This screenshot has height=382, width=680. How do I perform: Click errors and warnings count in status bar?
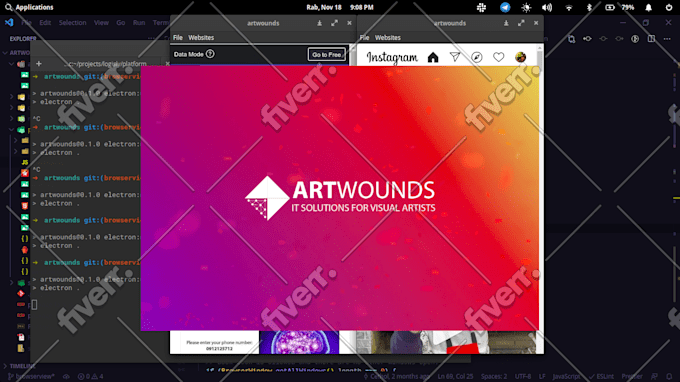point(90,376)
